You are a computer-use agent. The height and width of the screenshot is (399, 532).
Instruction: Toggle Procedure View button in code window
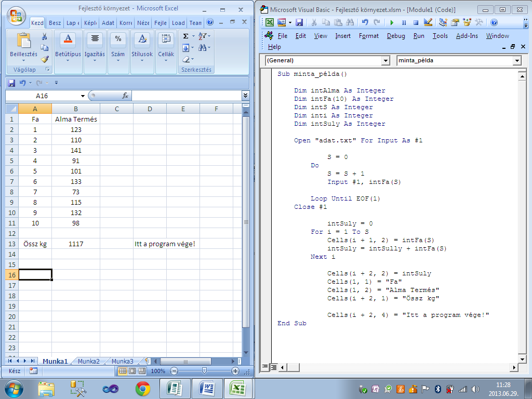(265, 367)
